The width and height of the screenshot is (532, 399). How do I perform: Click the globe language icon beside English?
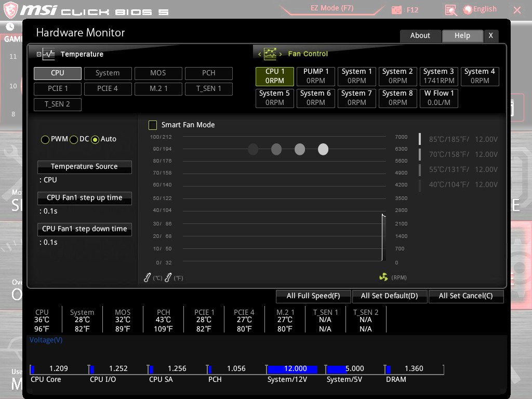468,9
